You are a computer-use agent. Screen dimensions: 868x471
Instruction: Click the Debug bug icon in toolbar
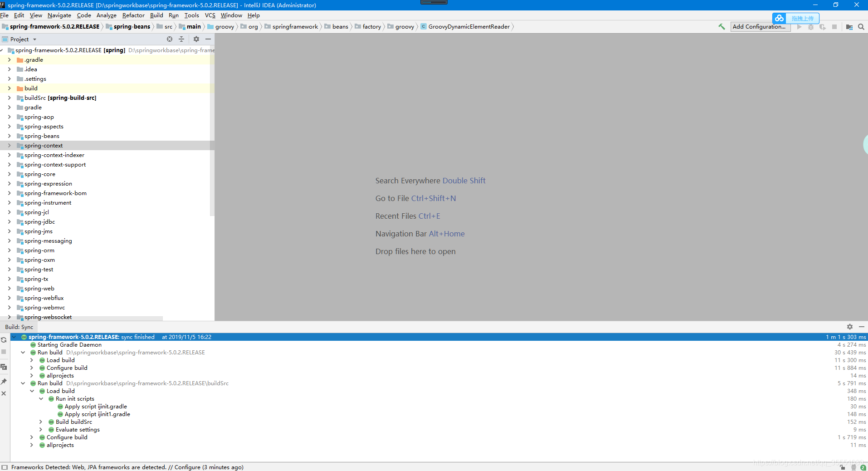(x=811, y=27)
